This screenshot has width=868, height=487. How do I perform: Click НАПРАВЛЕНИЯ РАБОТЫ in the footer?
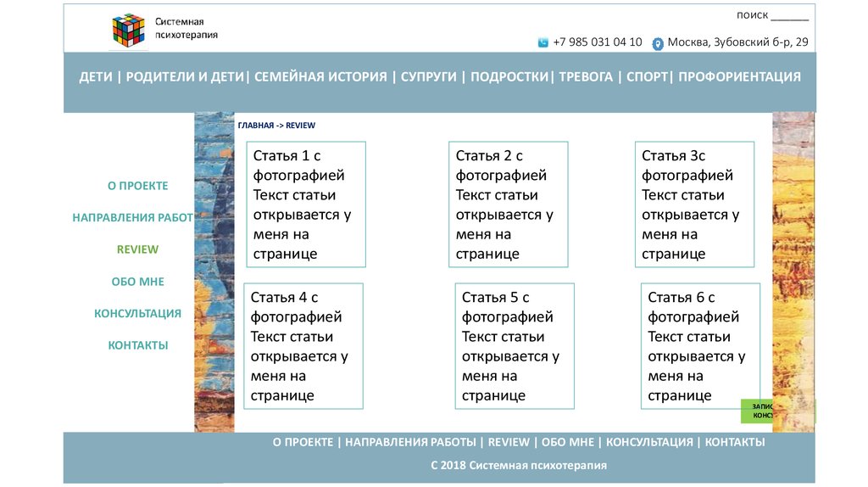(x=410, y=442)
